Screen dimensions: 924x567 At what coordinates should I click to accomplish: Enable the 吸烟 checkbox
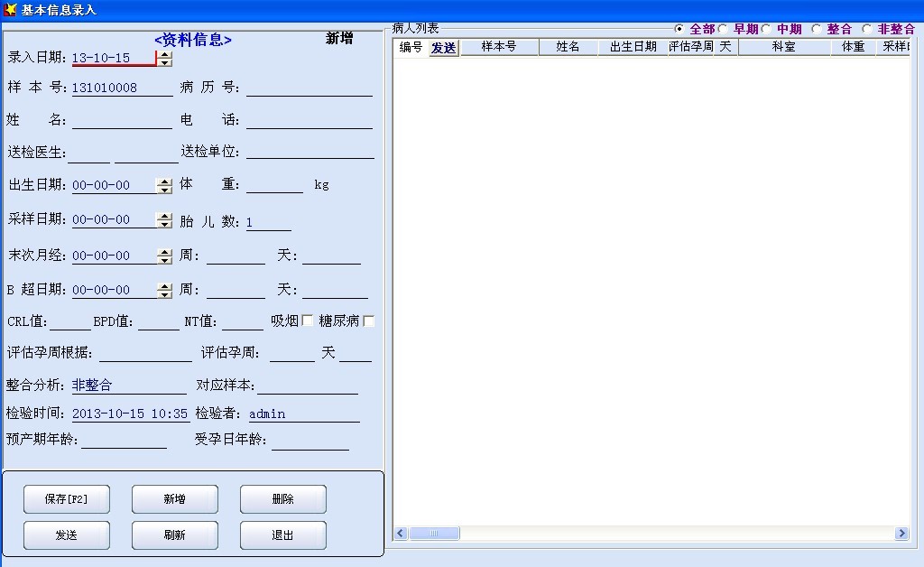(307, 320)
